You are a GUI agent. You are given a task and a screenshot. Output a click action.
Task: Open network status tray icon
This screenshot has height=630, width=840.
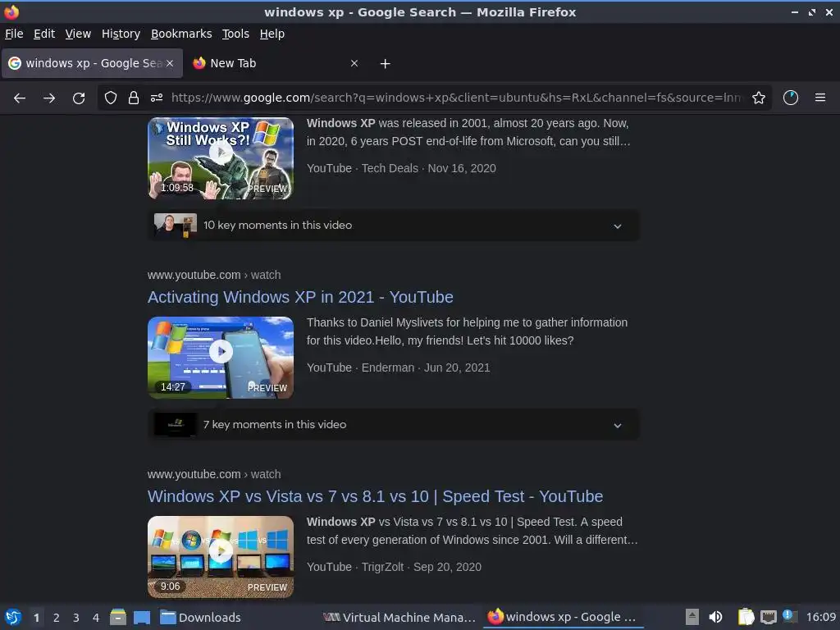(768, 618)
